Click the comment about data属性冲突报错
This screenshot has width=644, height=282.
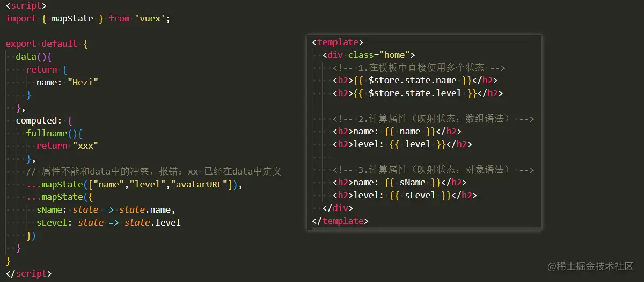coord(154,171)
